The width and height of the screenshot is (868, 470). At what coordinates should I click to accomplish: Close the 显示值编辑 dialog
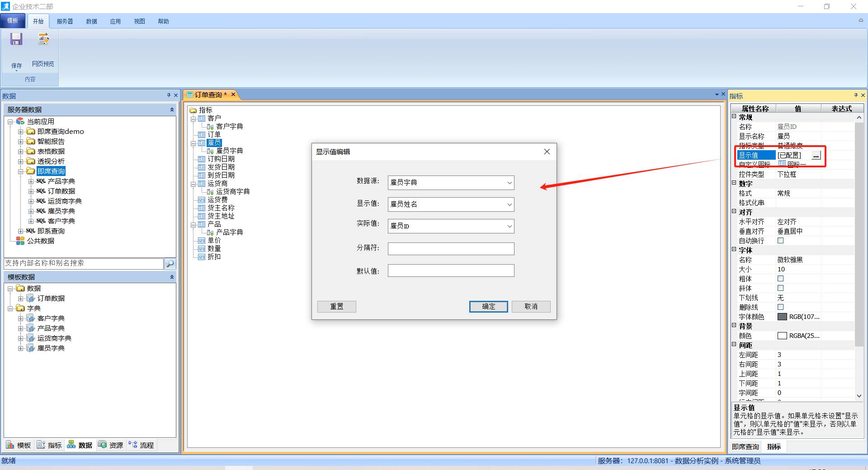coord(547,152)
